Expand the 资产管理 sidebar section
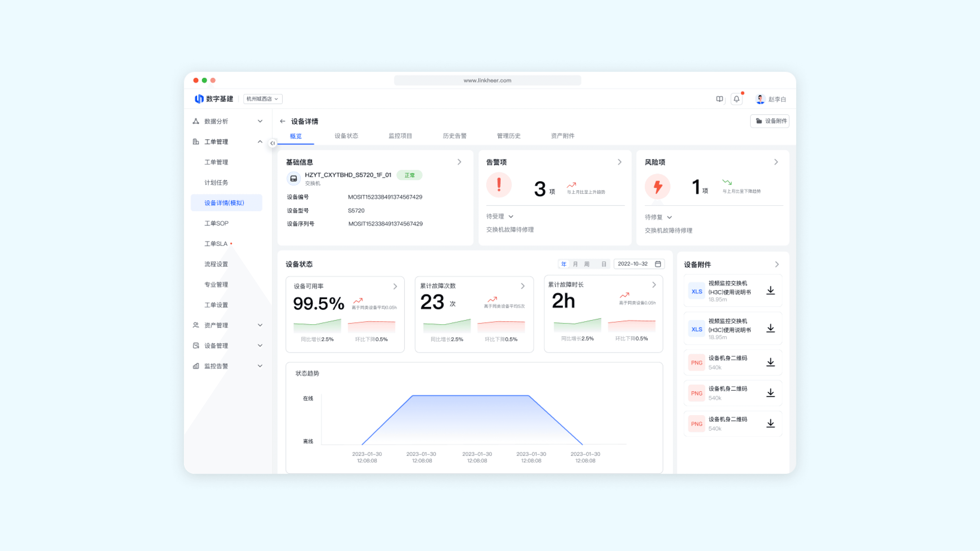Screen dimensions: 980x551 tap(260, 325)
